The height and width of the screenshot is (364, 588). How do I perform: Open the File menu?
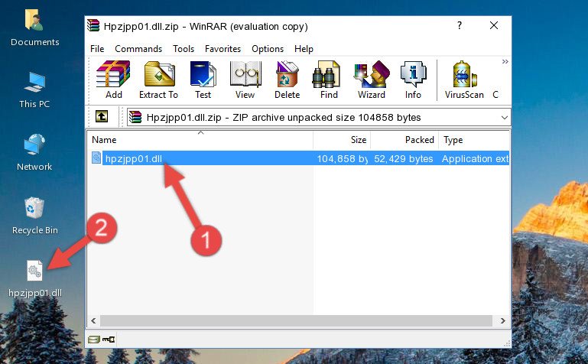point(97,49)
